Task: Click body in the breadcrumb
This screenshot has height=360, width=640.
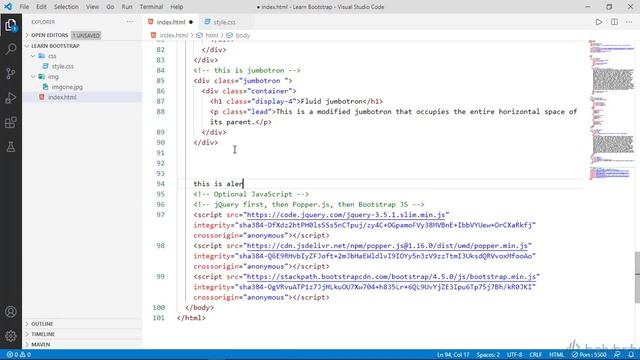Action: (x=242, y=36)
